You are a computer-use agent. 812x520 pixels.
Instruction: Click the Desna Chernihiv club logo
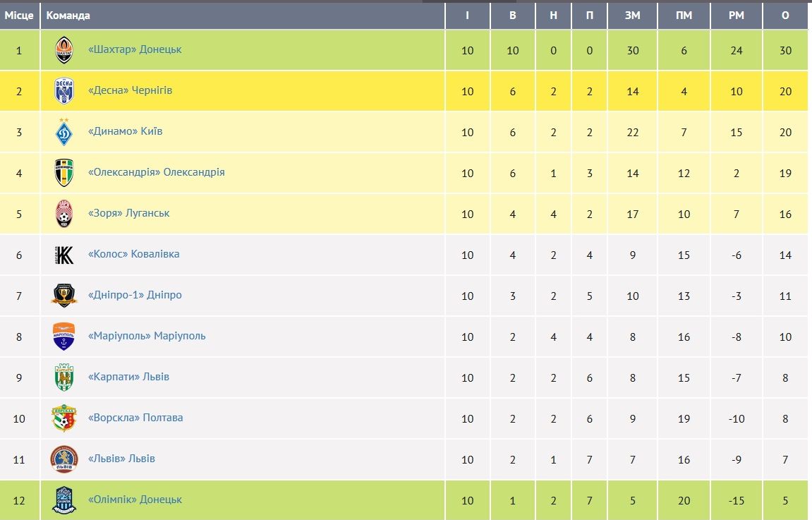click(x=64, y=91)
